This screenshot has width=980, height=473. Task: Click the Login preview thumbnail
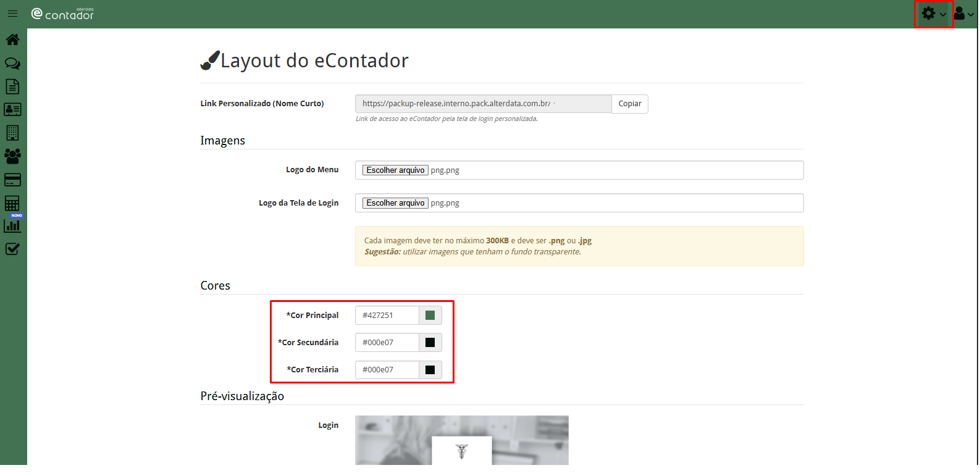click(x=461, y=440)
